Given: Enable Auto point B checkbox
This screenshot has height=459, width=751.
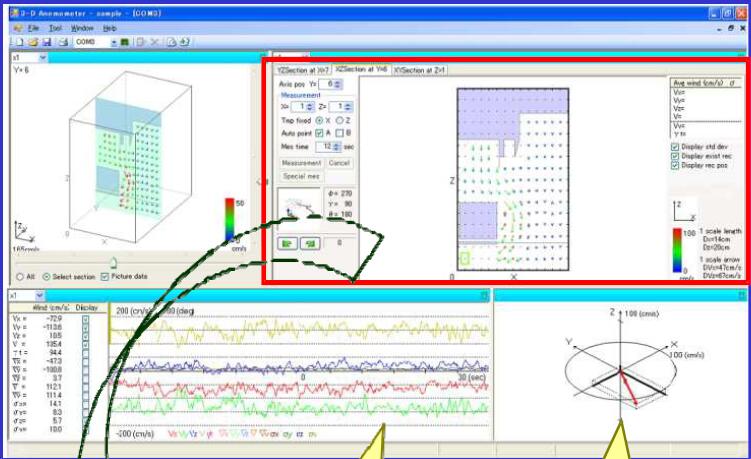Looking at the screenshot, I should [337, 133].
